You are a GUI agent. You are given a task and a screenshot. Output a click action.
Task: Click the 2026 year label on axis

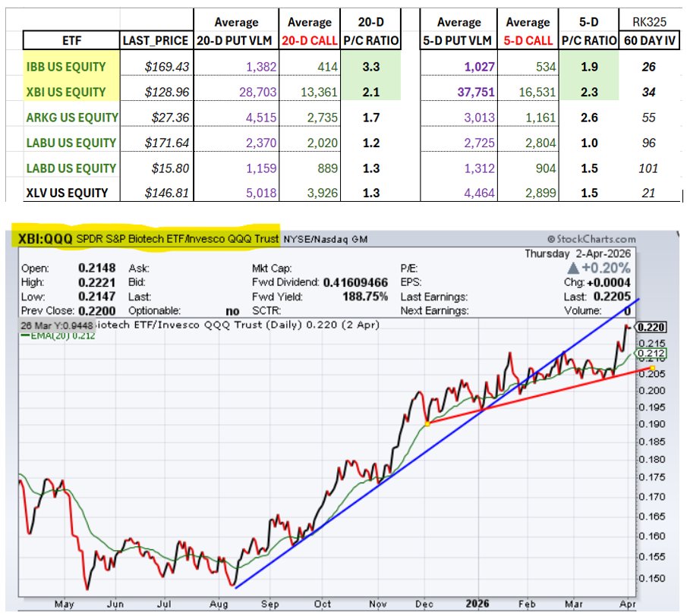pos(479,605)
